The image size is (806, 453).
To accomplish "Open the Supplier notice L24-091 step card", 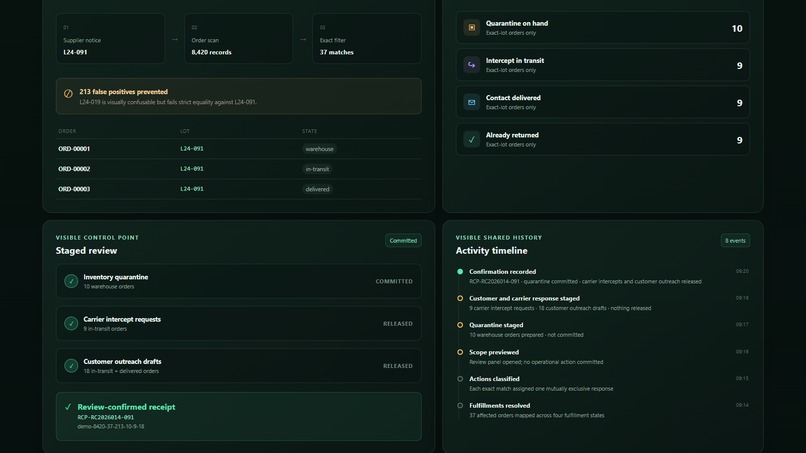I will point(111,39).
